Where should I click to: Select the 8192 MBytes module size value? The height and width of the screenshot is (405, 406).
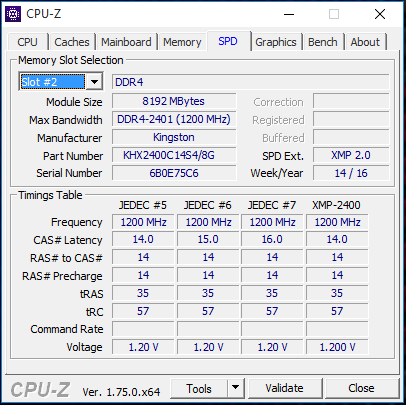(174, 101)
